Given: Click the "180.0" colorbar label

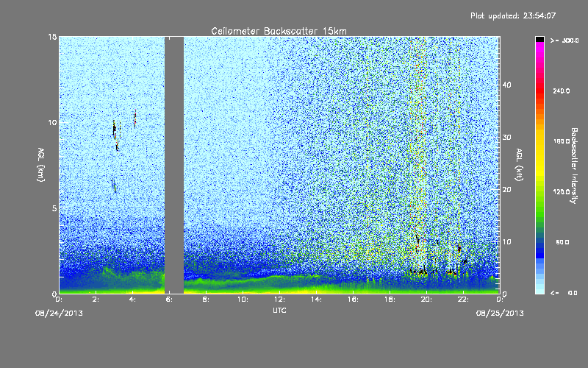Looking at the screenshot, I should click(x=562, y=141).
